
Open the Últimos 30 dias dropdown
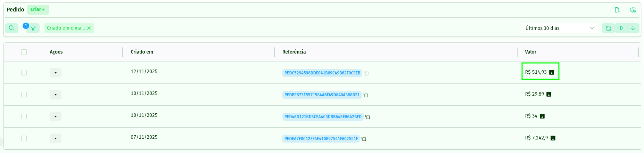tap(559, 28)
